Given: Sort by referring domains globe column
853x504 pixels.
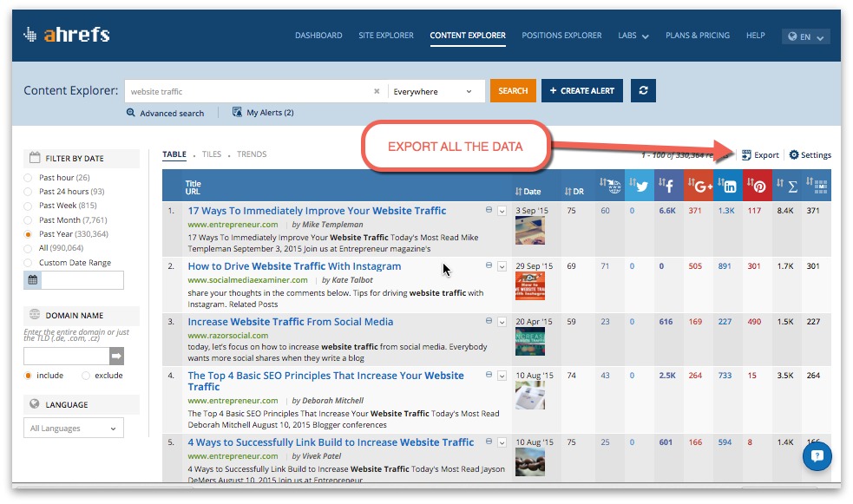Looking at the screenshot, I should point(610,186).
